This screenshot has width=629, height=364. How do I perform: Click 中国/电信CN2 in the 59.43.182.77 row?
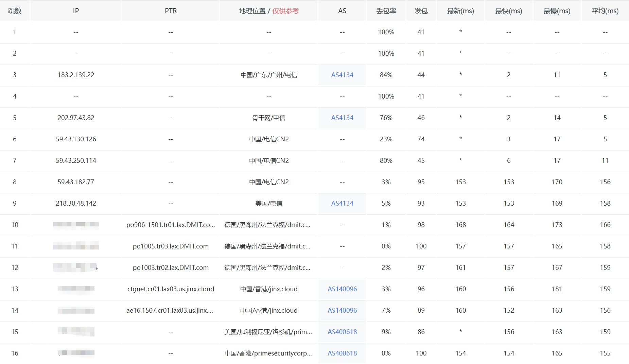pyautogui.click(x=269, y=182)
